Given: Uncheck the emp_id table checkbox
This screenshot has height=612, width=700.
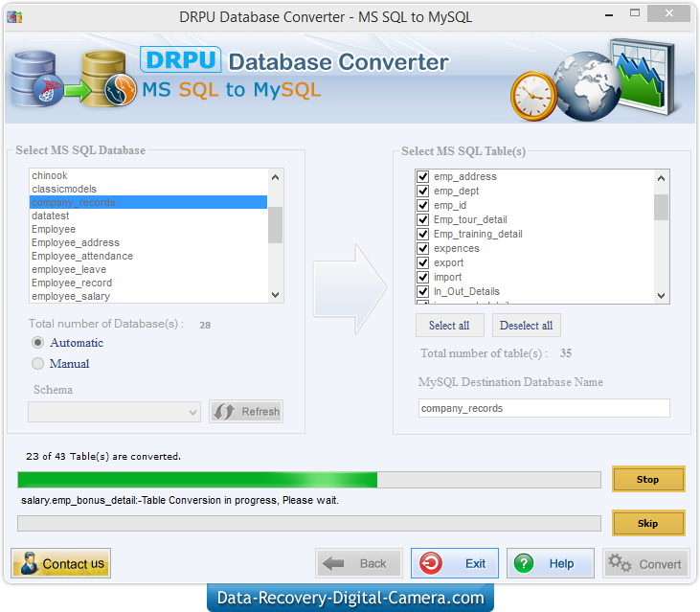Looking at the screenshot, I should (x=422, y=205).
